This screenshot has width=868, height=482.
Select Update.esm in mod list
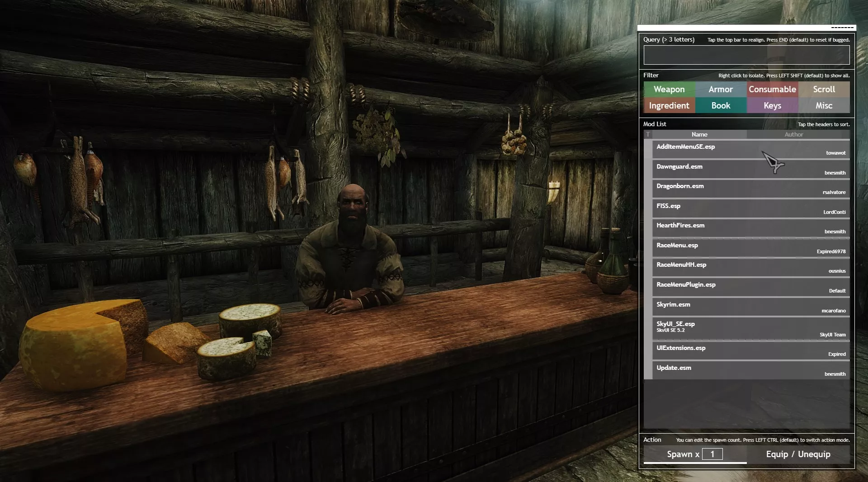(x=751, y=370)
